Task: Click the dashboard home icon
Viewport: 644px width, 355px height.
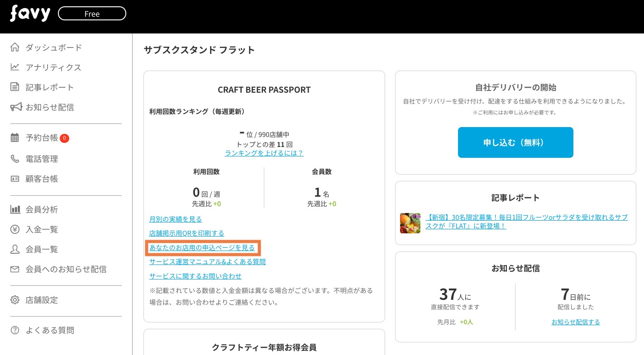Action: [15, 47]
